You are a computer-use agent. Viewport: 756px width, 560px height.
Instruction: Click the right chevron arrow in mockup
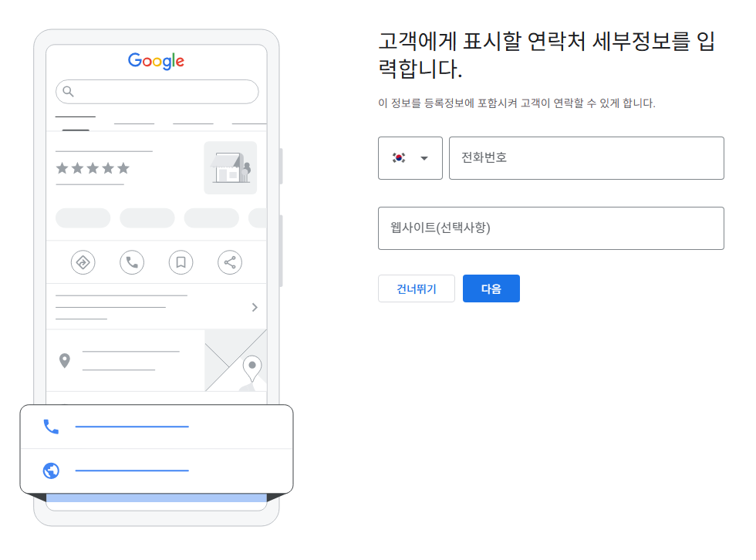pyautogui.click(x=255, y=308)
